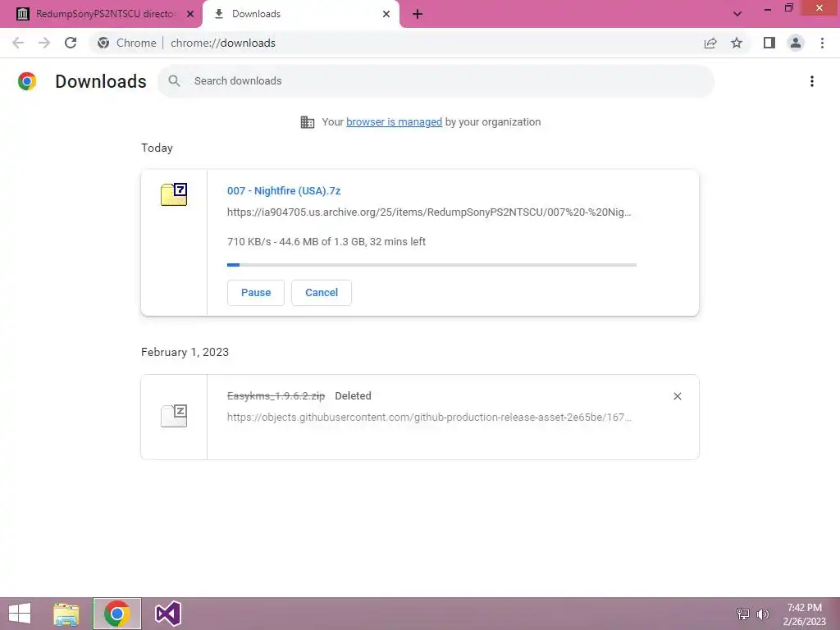Toggle the browser side panel
840x630 pixels.
[769, 43]
